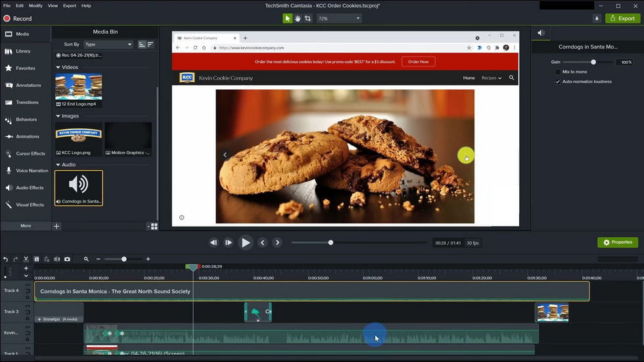
Task: Click the Gain slider handle
Action: point(593,62)
